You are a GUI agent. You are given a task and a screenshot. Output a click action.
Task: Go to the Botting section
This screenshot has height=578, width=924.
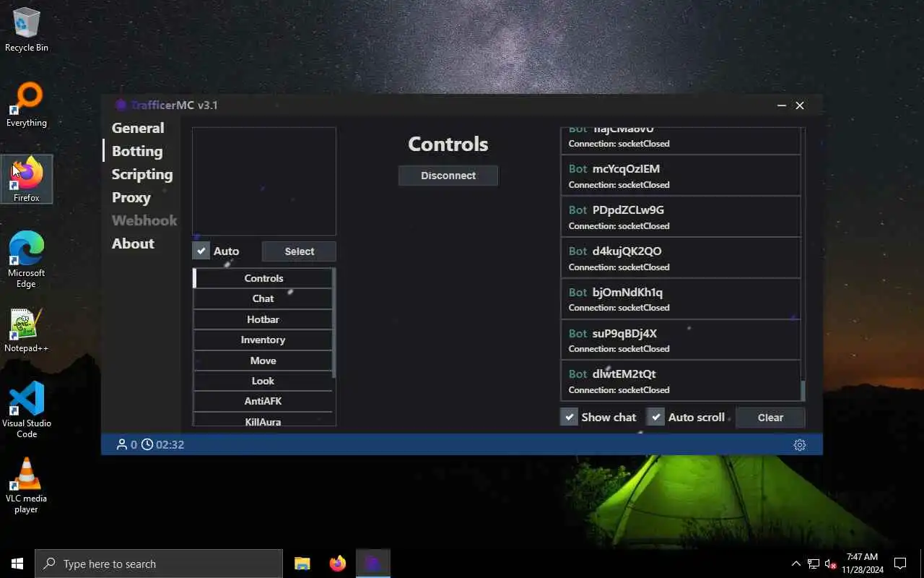click(x=137, y=151)
